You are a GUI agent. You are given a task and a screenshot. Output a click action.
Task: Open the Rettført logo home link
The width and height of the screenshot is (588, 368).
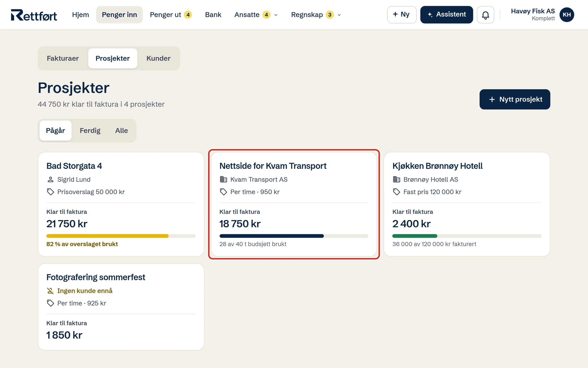coord(34,15)
